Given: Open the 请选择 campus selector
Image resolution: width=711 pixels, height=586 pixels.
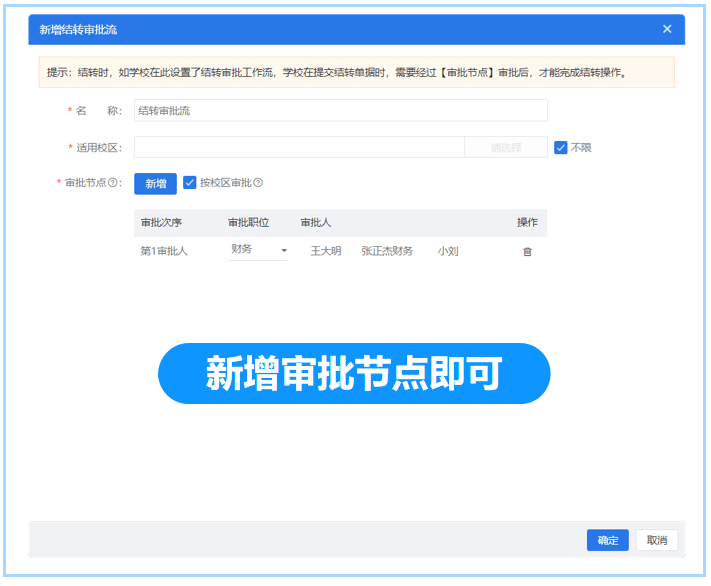Looking at the screenshot, I should pos(506,147).
